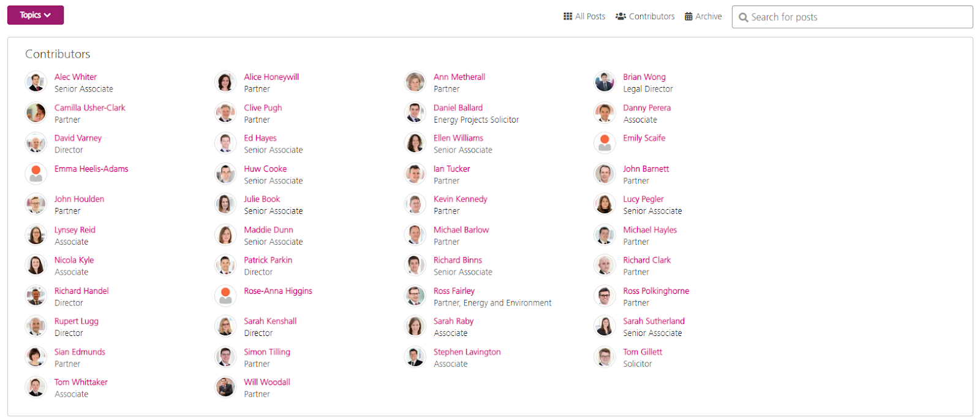Screen dimensions: 980x420
Task: Click Emma Heelis-Adams' placeholder avatar icon
Action: coord(36,174)
